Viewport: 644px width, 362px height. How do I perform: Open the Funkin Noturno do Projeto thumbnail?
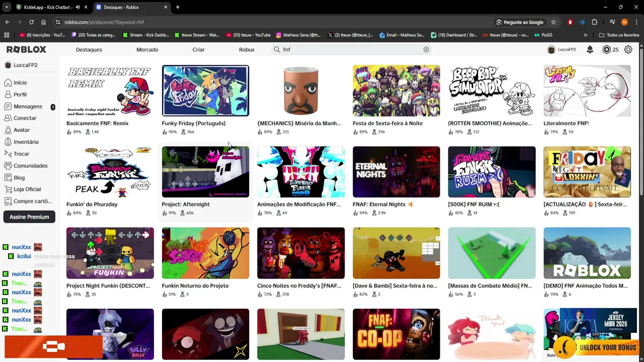(x=205, y=253)
